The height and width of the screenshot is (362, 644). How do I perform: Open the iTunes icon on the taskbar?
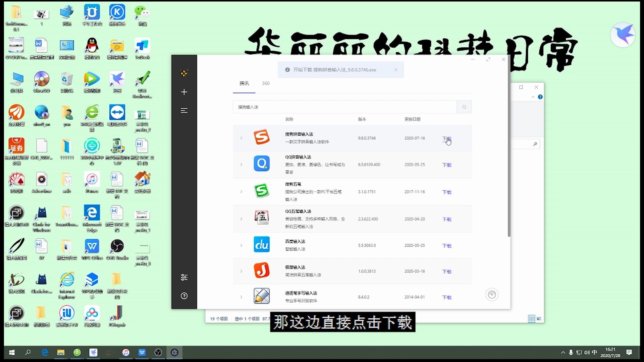[126, 352]
